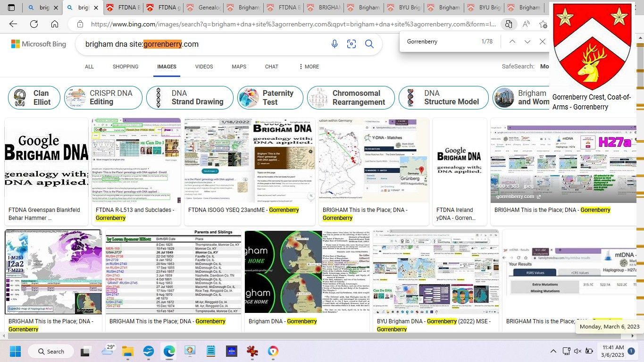Switch to the VIDEOS results tab
Image resolution: width=644 pixels, height=362 pixels.
coord(204,67)
